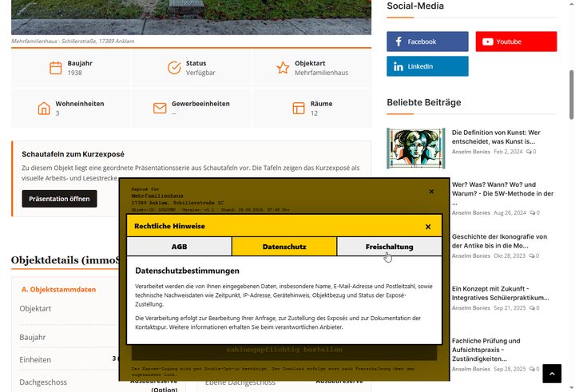Jump back to top arrow button
Viewport: 575px width, 392px height.
point(552,374)
